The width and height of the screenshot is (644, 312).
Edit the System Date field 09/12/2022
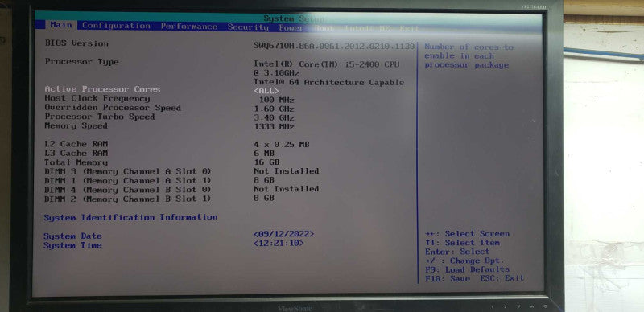[283, 234]
